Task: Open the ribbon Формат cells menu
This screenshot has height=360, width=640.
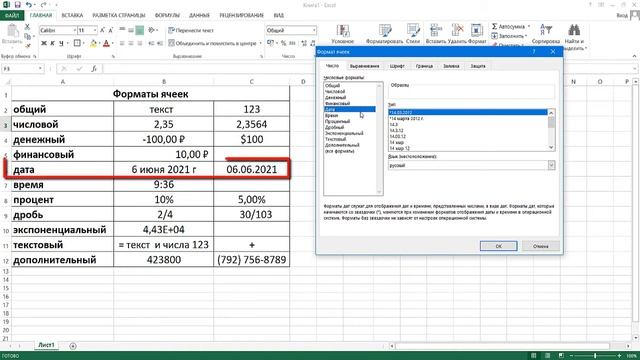Action: [x=477, y=35]
